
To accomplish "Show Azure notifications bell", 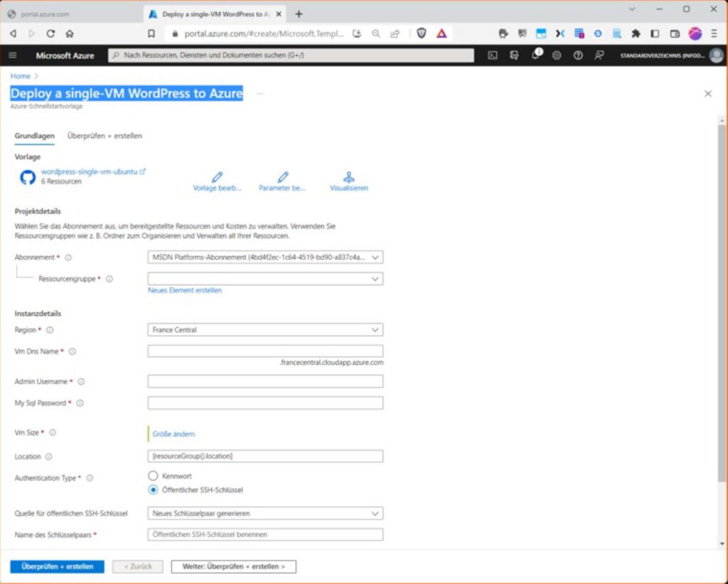I will click(535, 55).
